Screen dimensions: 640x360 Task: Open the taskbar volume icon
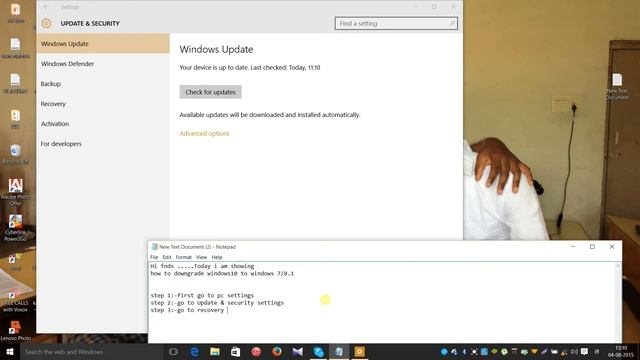[574, 352]
